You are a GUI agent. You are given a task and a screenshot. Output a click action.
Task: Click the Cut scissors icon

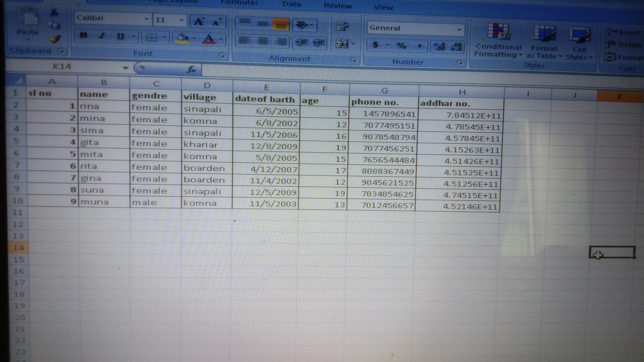[54, 12]
